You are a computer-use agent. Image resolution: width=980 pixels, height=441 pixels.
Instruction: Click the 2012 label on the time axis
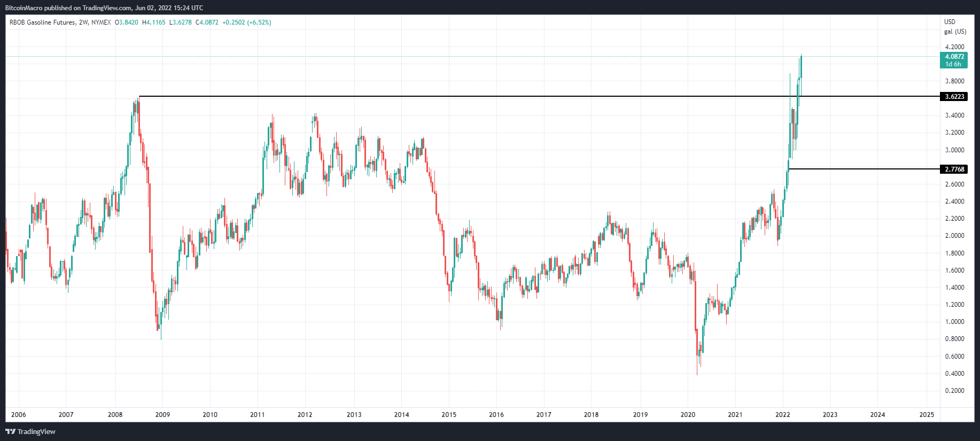click(x=305, y=415)
